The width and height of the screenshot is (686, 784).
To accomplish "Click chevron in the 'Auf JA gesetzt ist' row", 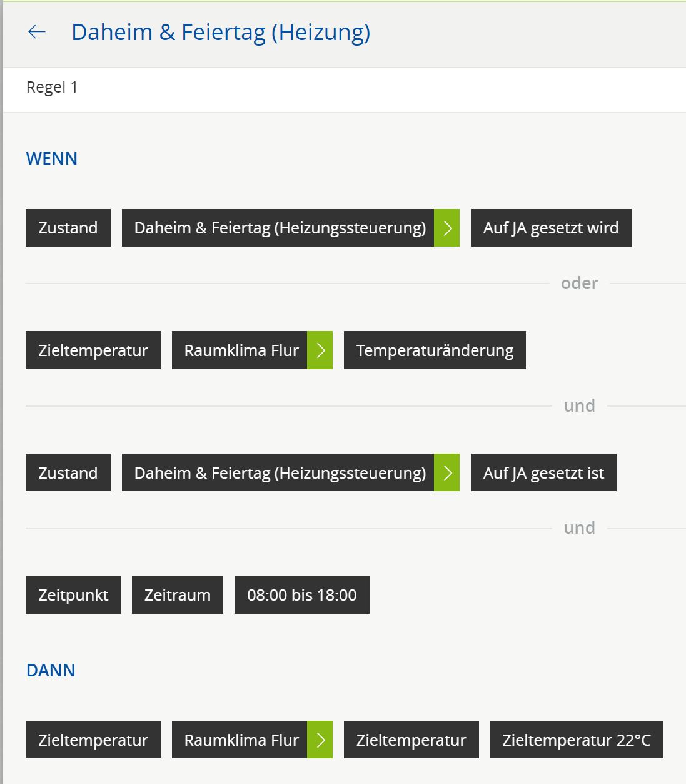I will pos(446,473).
